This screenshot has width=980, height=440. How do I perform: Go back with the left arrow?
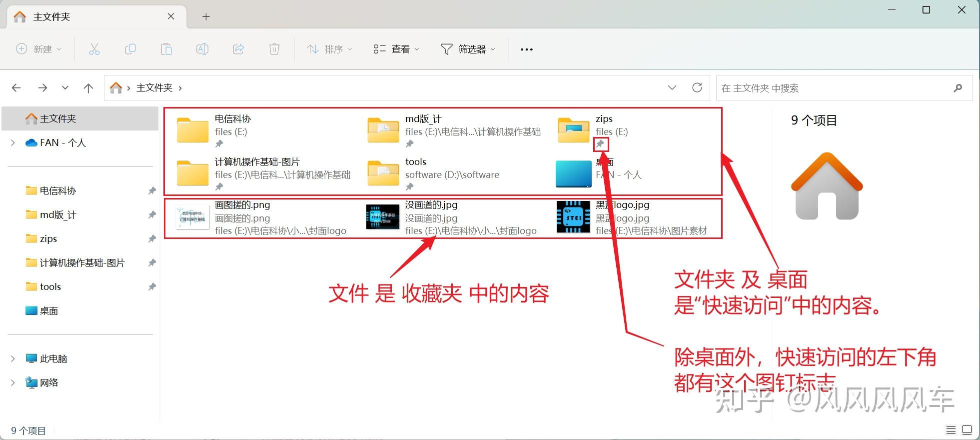click(x=16, y=88)
